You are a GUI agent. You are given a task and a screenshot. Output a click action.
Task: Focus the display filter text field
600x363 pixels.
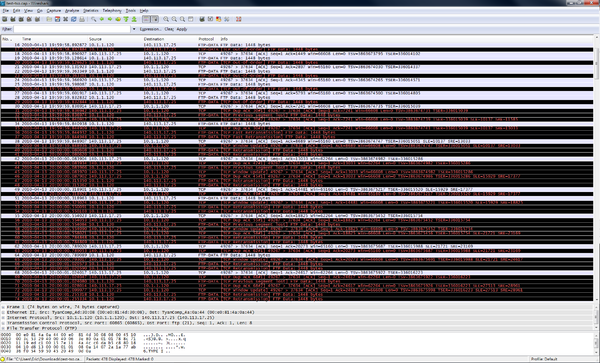[72, 29]
